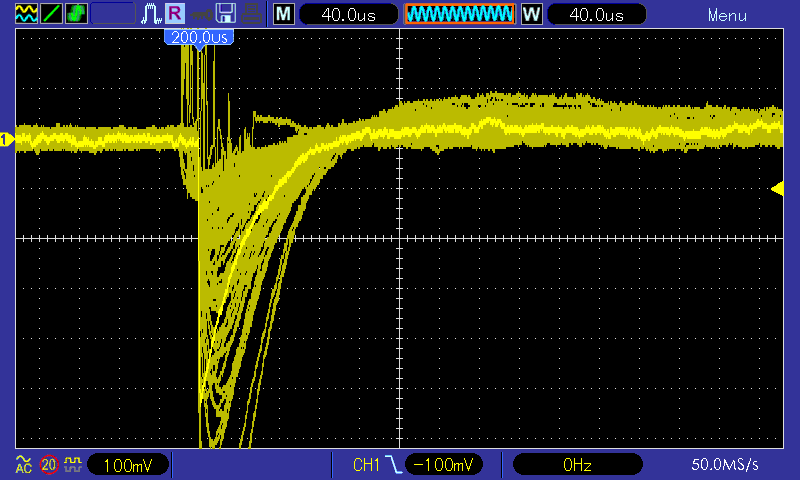Click the AC coupling icon

23,464
